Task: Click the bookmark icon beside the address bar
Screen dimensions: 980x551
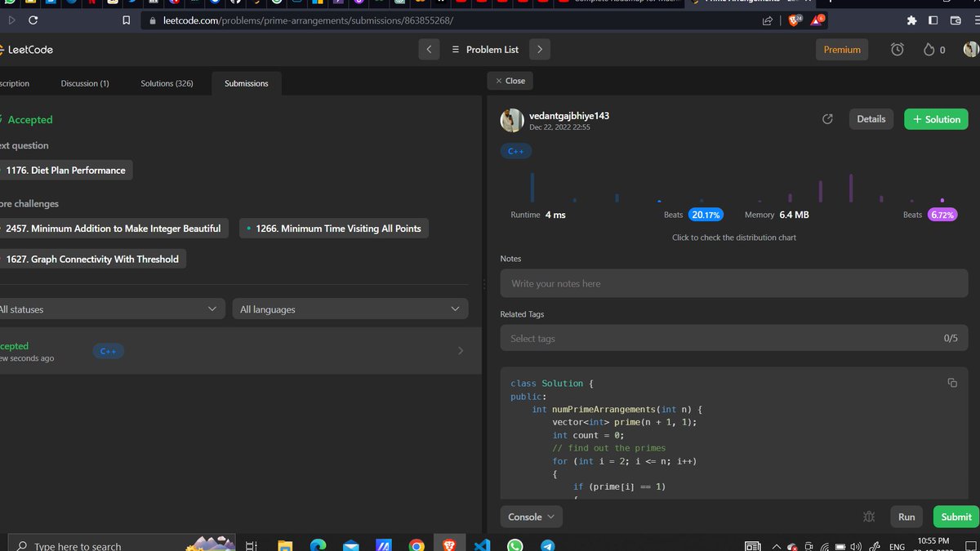Action: [x=126, y=20]
